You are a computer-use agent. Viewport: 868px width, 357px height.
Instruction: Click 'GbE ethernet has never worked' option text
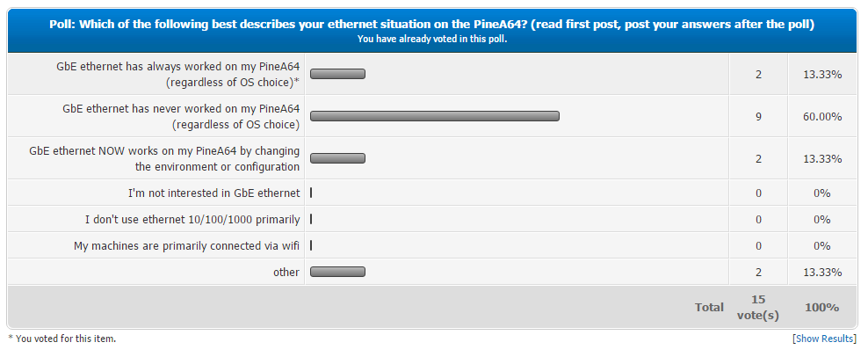(x=181, y=116)
